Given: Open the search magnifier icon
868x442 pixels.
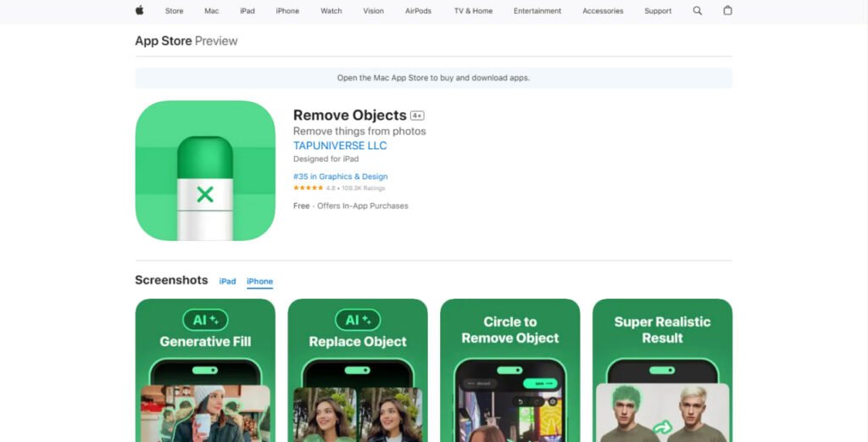Looking at the screenshot, I should pos(698,11).
